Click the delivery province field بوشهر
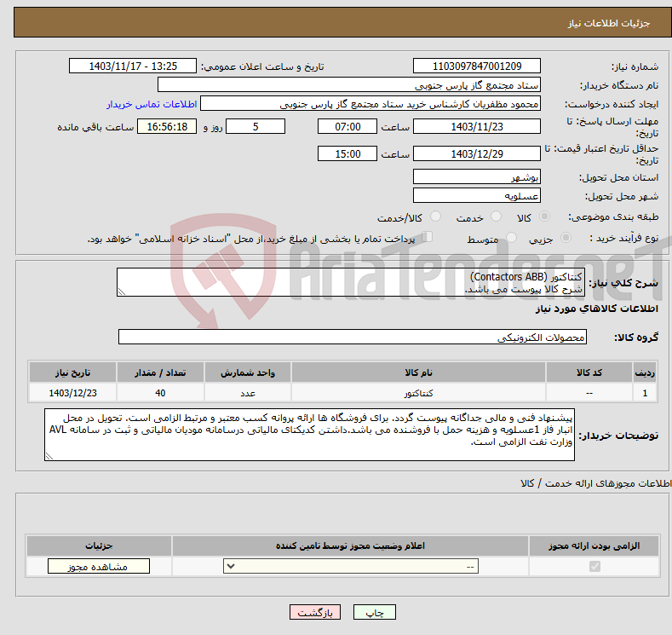This screenshot has height=635, width=672. click(x=477, y=176)
